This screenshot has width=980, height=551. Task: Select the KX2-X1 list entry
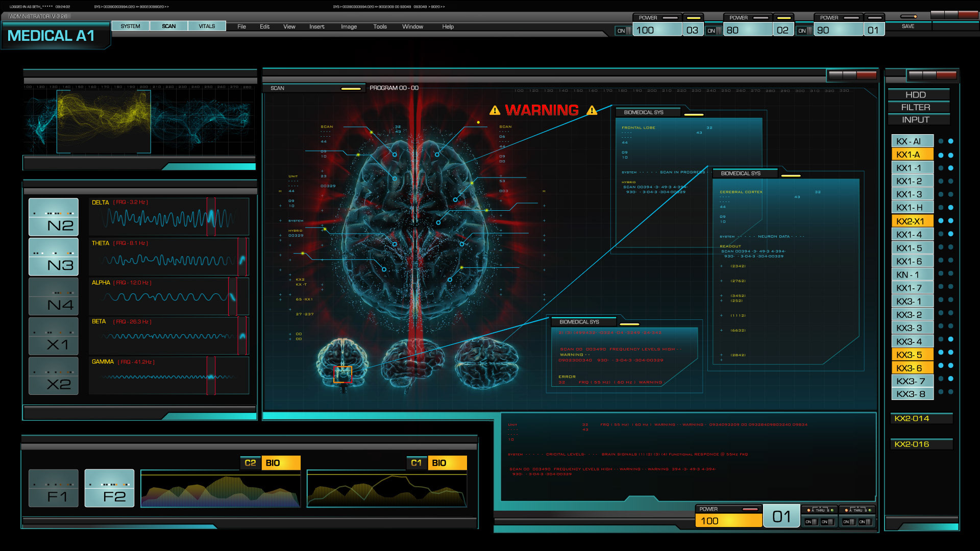[x=912, y=221]
